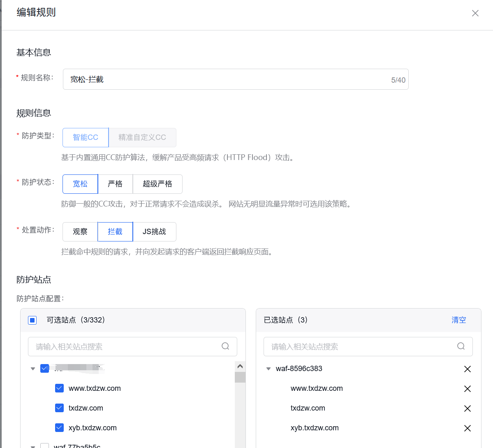The image size is (493, 448).
Task: Uncheck www.txdzw.com in available sites
Action: [x=59, y=388]
